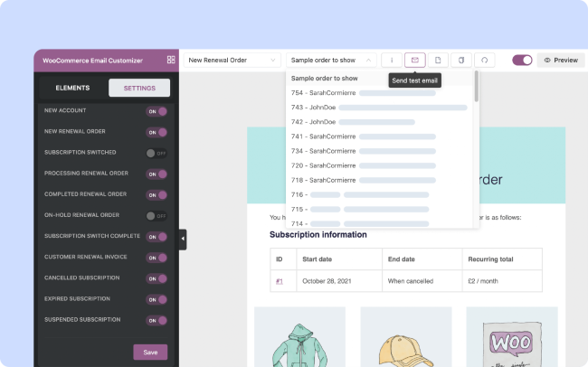
Task: Click the ID column header
Action: pos(283,259)
